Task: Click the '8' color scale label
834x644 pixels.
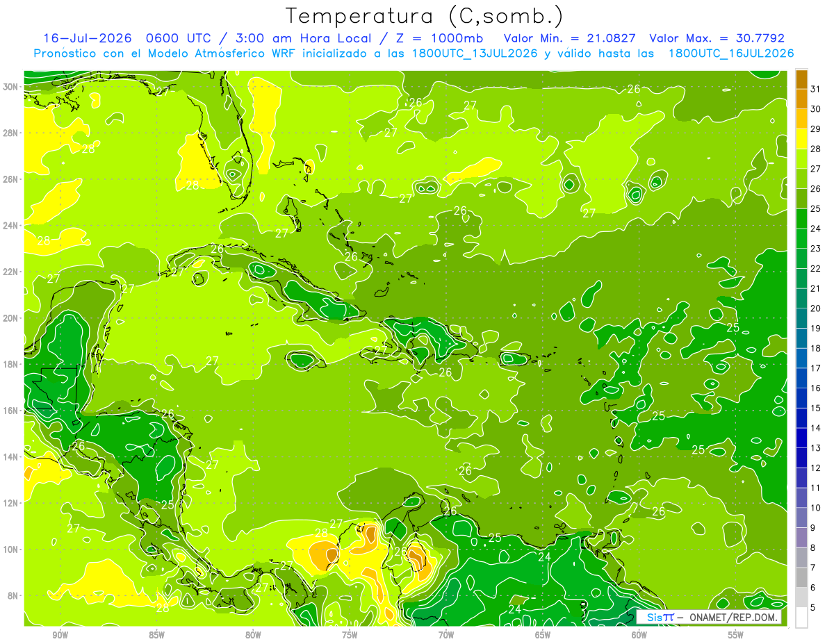Action: click(813, 548)
